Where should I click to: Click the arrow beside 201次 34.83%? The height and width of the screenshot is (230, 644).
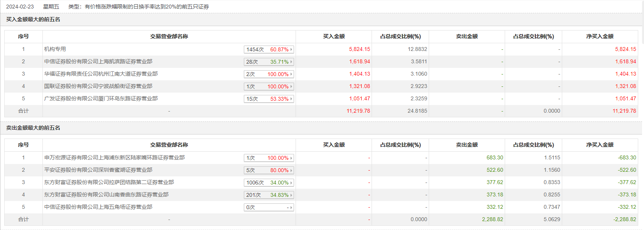pyautogui.click(x=291, y=195)
